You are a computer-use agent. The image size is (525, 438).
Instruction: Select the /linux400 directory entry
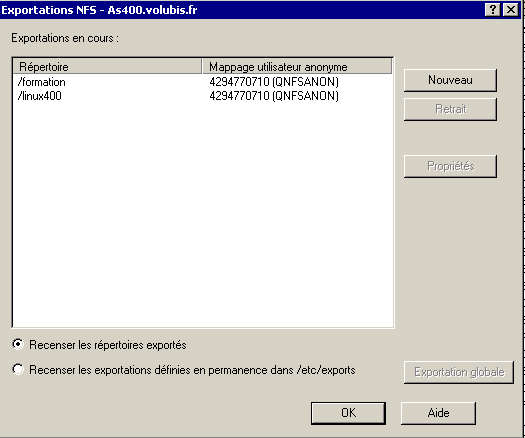pyautogui.click(x=40, y=96)
